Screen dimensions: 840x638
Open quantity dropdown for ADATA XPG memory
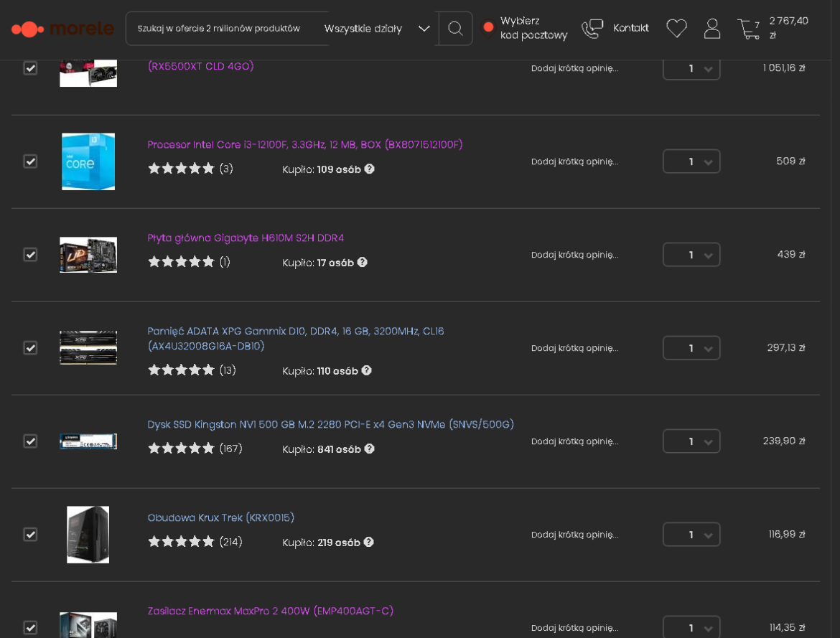pyautogui.click(x=691, y=347)
